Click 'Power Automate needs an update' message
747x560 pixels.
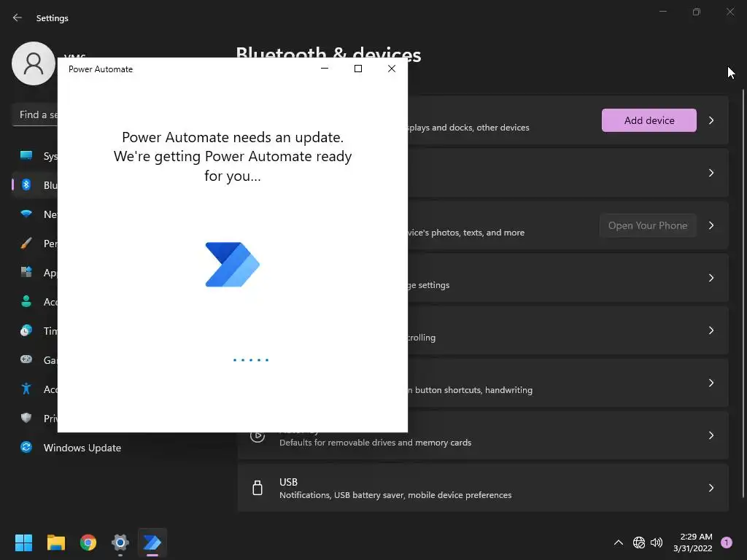pyautogui.click(x=233, y=156)
